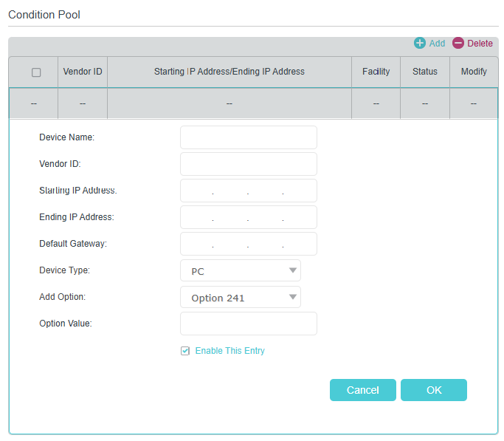Click the Device Type label
This screenshot has width=504, height=441.
coord(65,270)
